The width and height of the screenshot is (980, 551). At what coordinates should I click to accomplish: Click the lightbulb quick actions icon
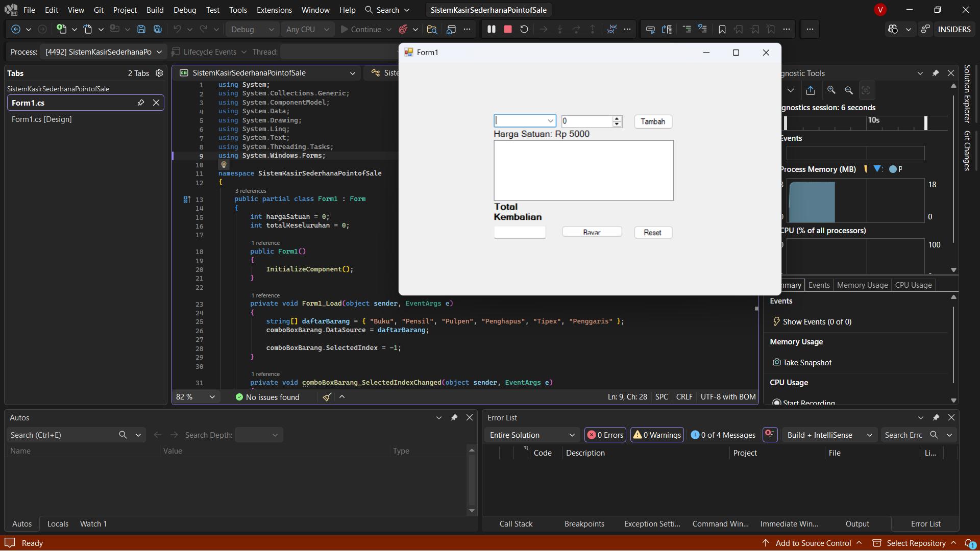click(x=224, y=165)
